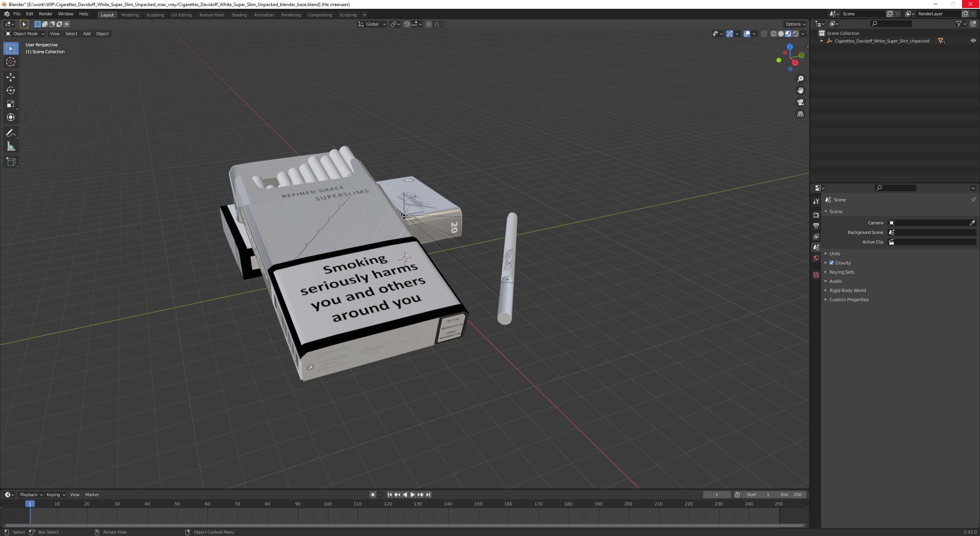Jump to the timeline end frame

coord(428,495)
